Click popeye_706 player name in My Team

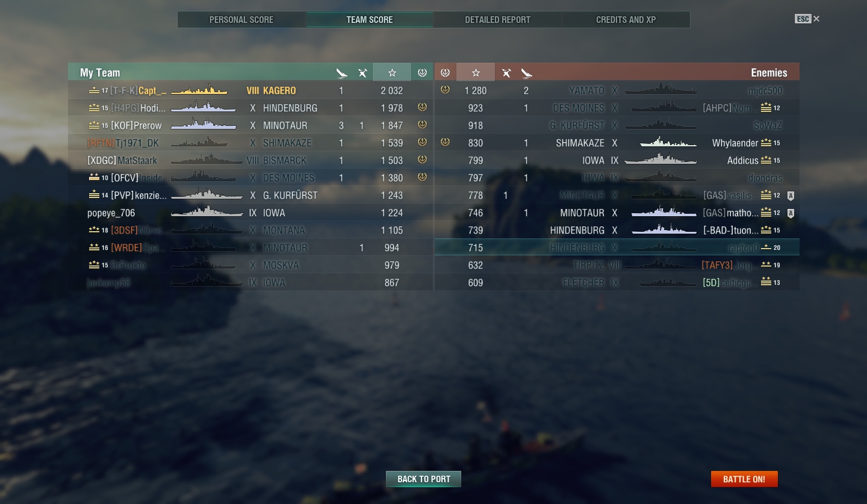click(111, 213)
